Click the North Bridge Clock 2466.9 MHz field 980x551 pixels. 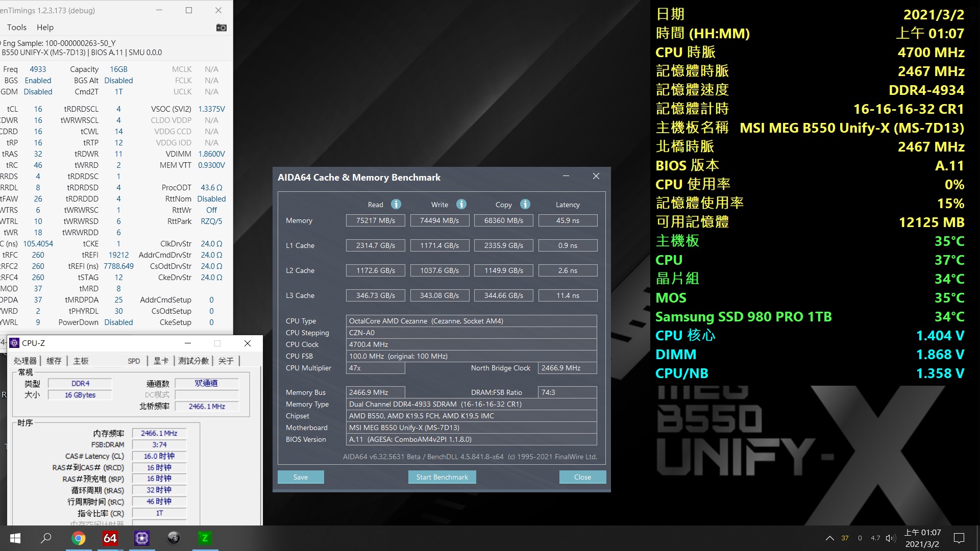[x=568, y=368]
